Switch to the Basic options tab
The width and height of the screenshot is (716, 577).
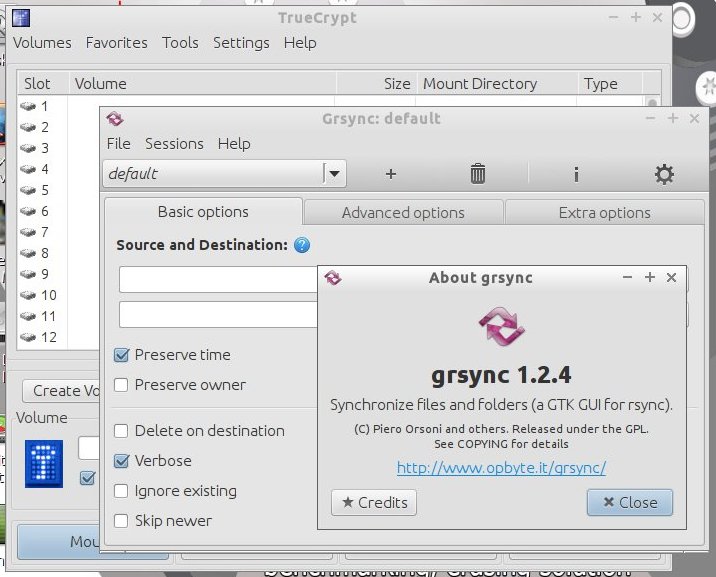coord(203,212)
